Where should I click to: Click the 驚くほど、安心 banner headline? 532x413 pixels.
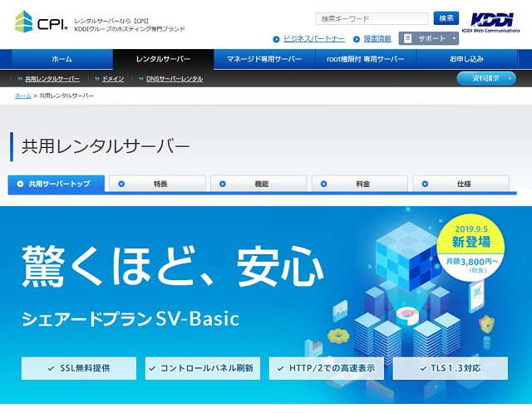click(173, 266)
